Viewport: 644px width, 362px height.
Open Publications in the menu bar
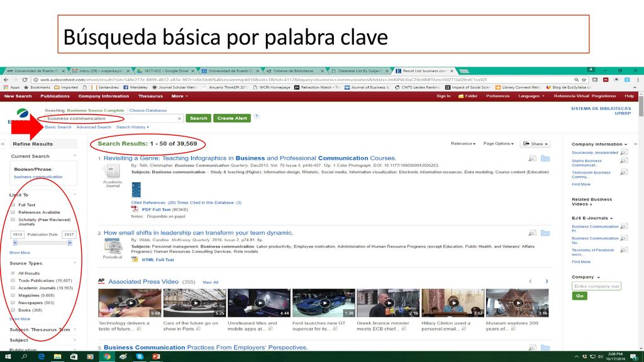tap(55, 96)
